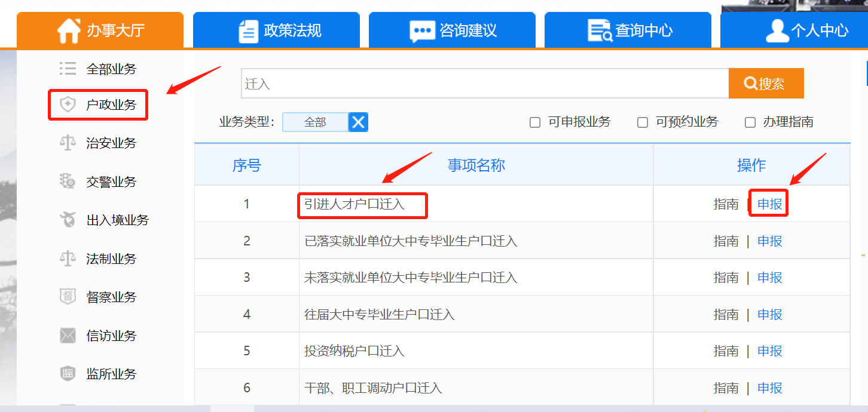
Task: Click the plane icon beside 出入境业务
Action: click(68, 220)
